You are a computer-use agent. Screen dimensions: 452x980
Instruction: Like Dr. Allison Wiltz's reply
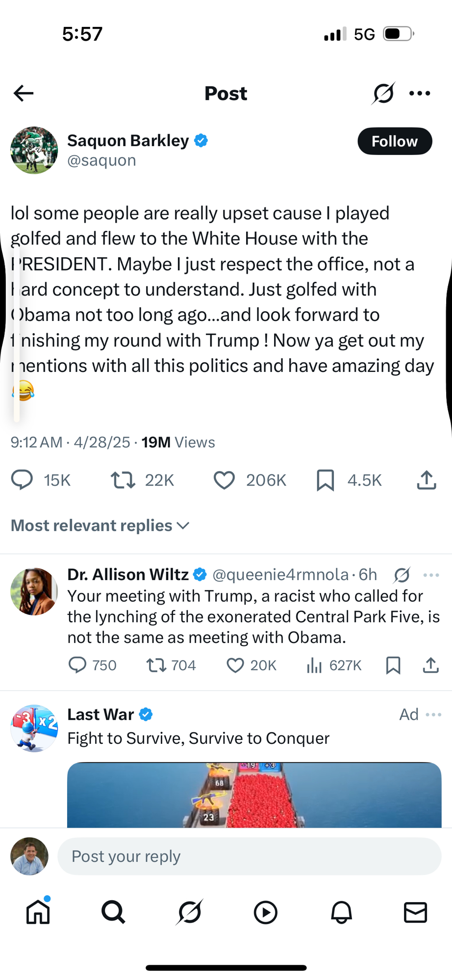[x=235, y=665]
